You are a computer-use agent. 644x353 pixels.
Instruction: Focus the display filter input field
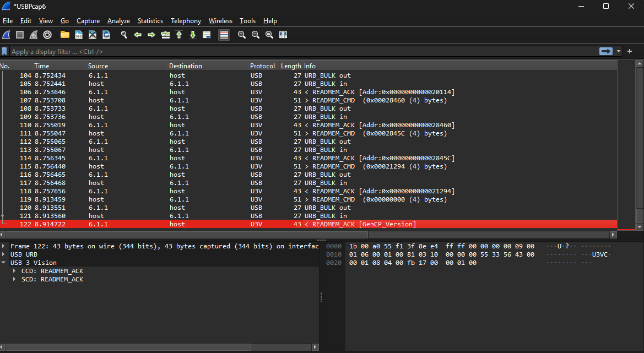[x=303, y=52]
